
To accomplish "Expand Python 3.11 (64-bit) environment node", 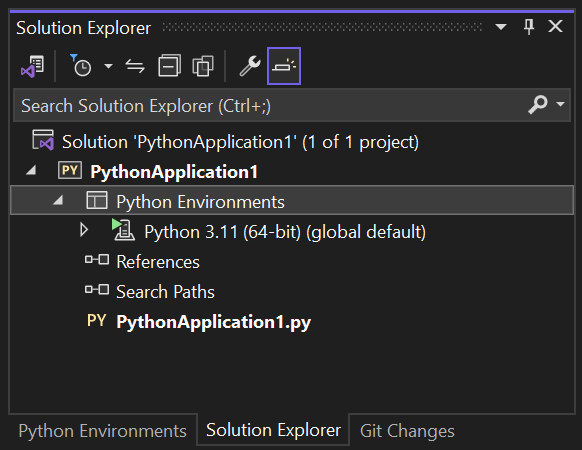I will click(84, 231).
